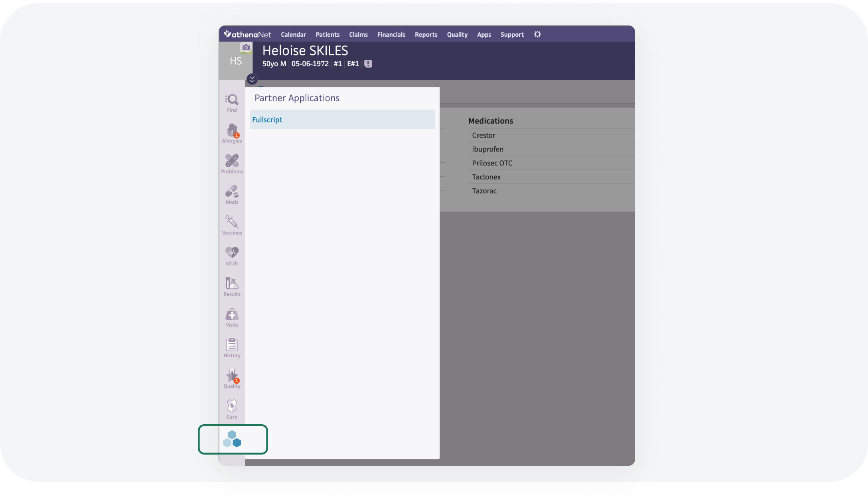
Task: Open the patient alert exclamation indicator
Action: pyautogui.click(x=367, y=63)
